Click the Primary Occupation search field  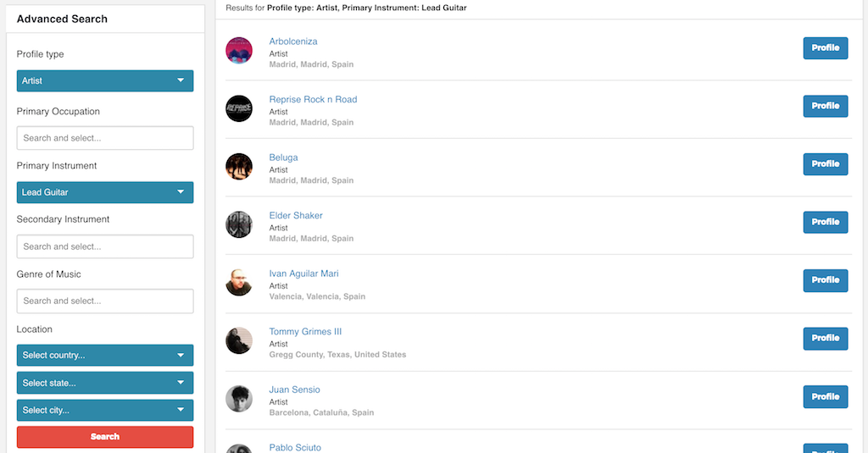(x=105, y=138)
